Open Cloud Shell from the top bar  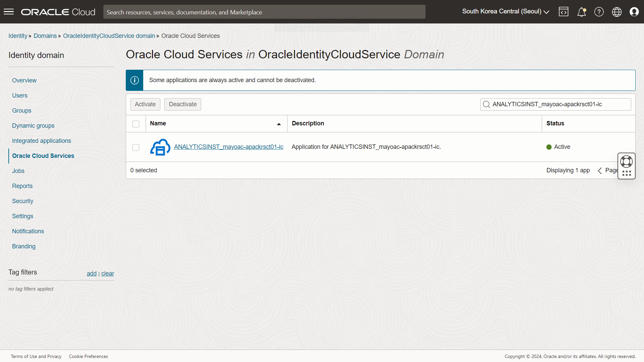(x=563, y=12)
